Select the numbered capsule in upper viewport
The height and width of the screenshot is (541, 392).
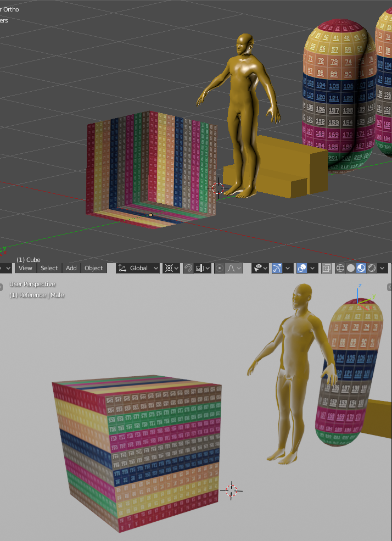(x=340, y=97)
